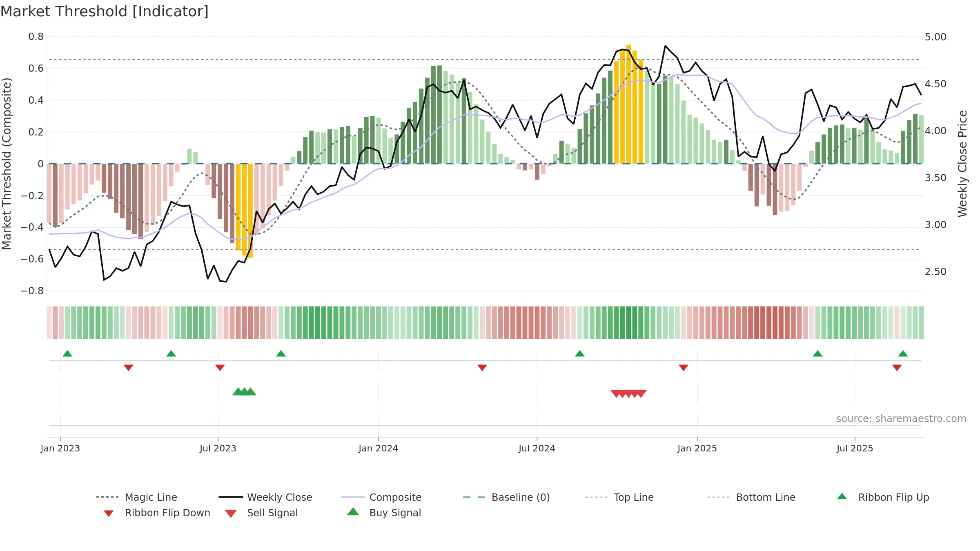The width and height of the screenshot is (980, 551).
Task: Toggle the Bottom Line legend entry
Action: tap(751, 497)
